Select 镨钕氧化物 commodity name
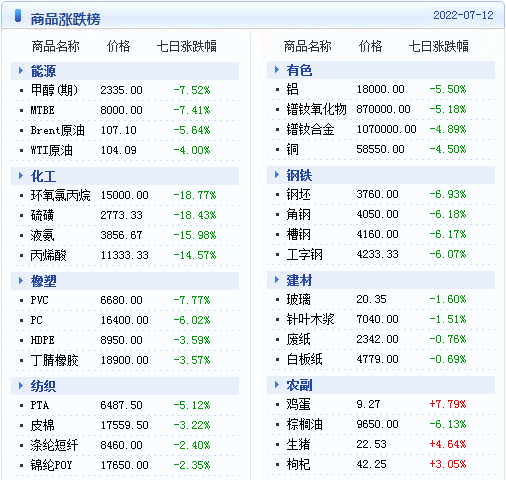506x480 pixels. pos(316,109)
